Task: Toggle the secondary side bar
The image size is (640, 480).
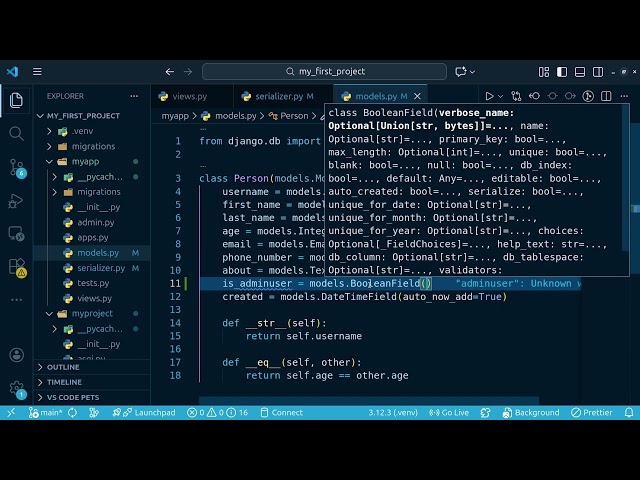Action: [x=598, y=72]
